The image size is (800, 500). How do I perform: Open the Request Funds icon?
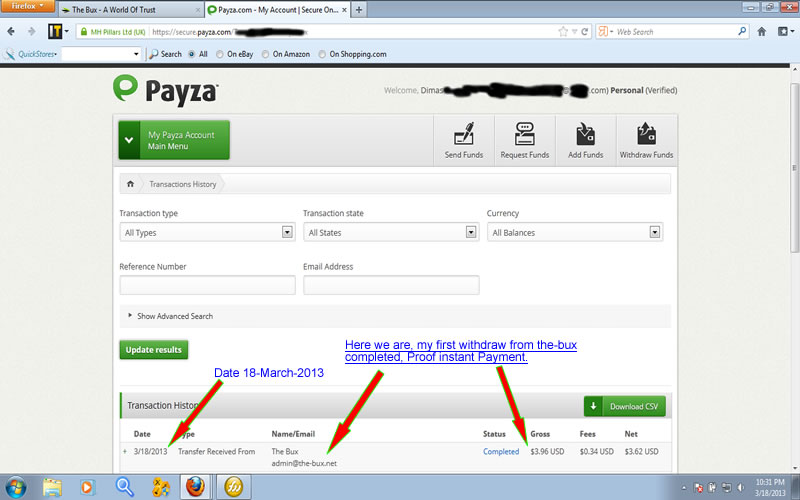(524, 140)
